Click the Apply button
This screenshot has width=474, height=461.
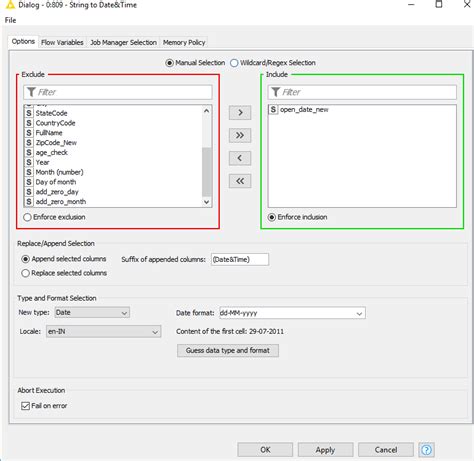[326, 450]
